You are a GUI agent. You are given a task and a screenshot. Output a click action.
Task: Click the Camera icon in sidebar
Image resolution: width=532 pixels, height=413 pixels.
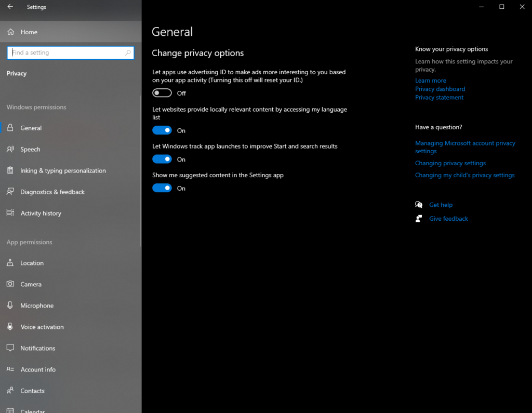[10, 284]
